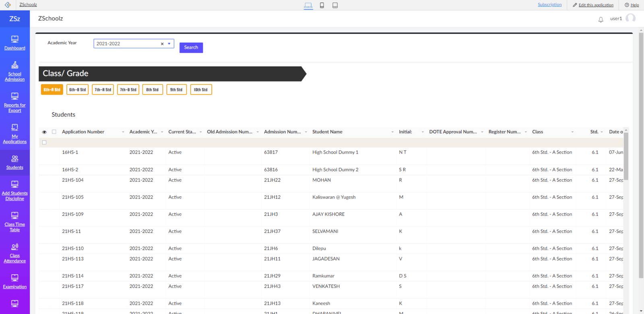
Task: Check the select-all checkbox in header
Action: pos(54,132)
